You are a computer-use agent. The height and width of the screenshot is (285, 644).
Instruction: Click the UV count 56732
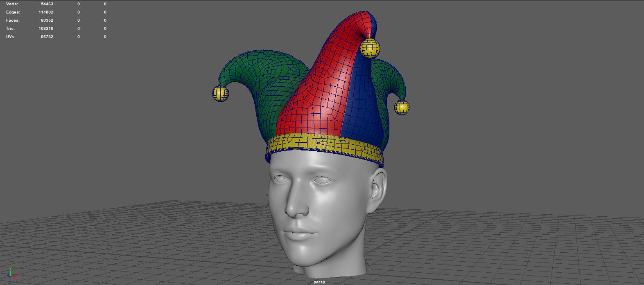click(47, 36)
